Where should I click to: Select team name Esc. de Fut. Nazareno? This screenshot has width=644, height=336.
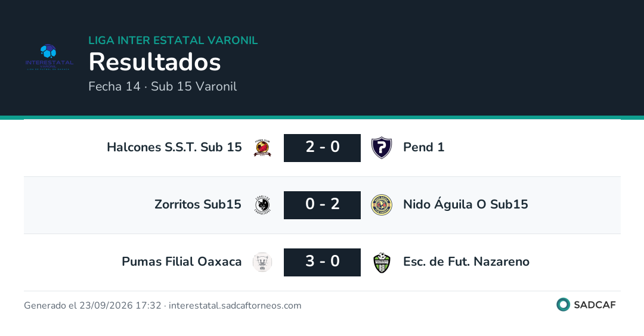466,262
